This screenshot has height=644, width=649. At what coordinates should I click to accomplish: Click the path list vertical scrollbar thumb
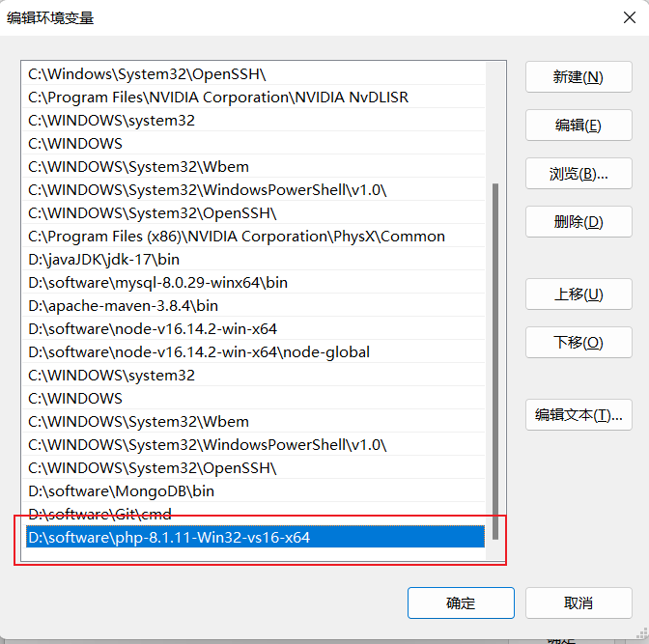pos(495,361)
